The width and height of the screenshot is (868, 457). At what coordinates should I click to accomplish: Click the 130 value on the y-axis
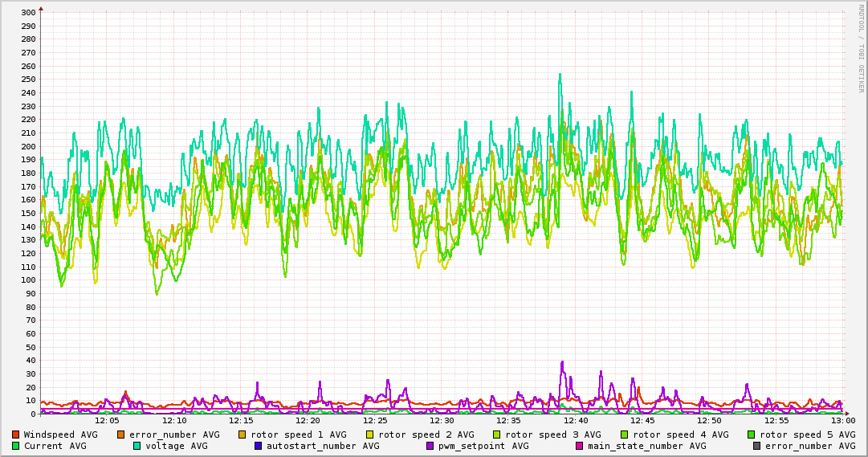pos(29,240)
